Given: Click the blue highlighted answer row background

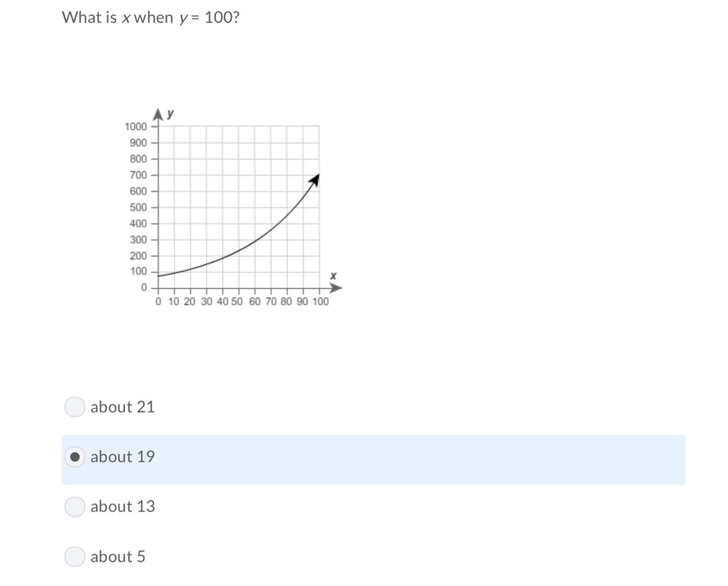Looking at the screenshot, I should click(x=373, y=460).
